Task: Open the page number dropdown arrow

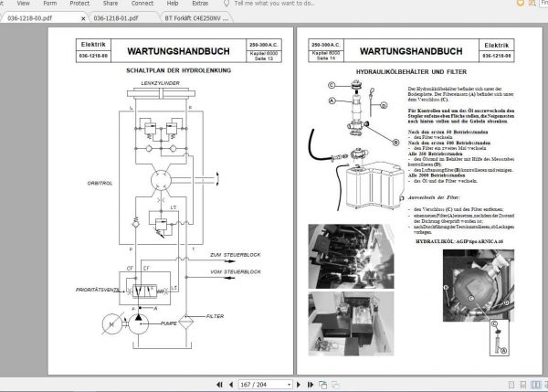Action: click(x=289, y=385)
